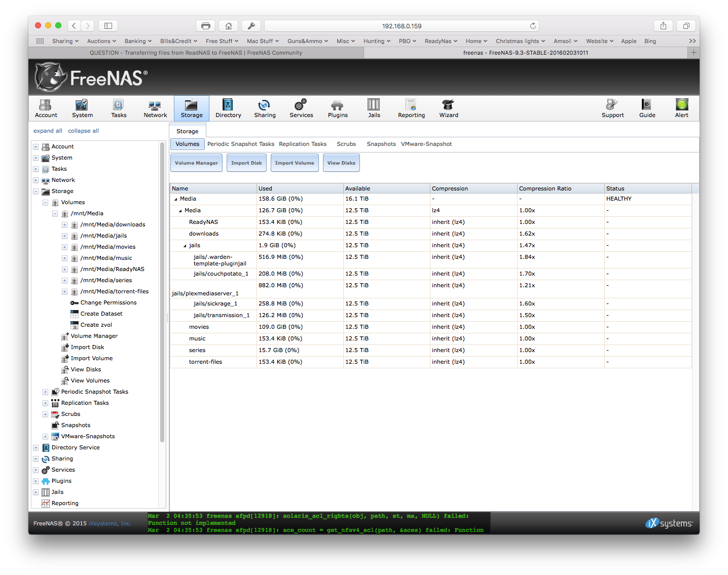Open the Hunting bookmarks dropdown
The width and height of the screenshot is (728, 575).
click(377, 41)
